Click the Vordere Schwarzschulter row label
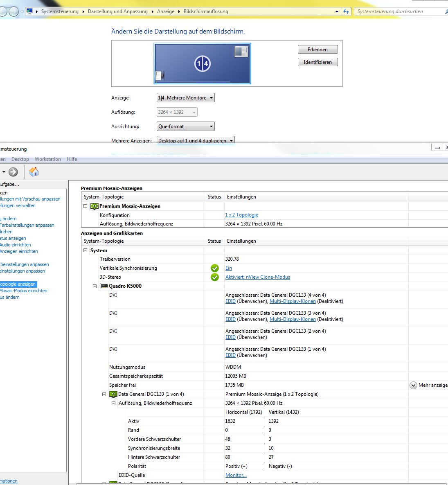 coord(154,439)
